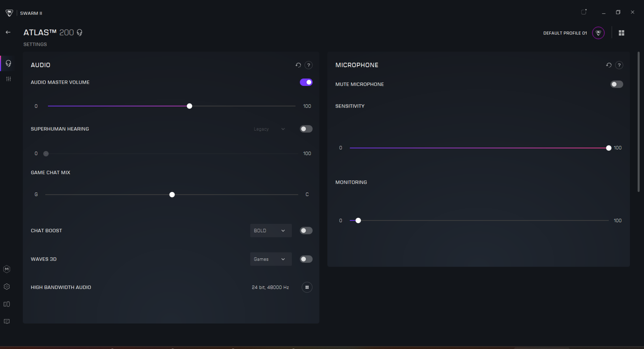Enable Waves 3D toggle

(x=306, y=259)
